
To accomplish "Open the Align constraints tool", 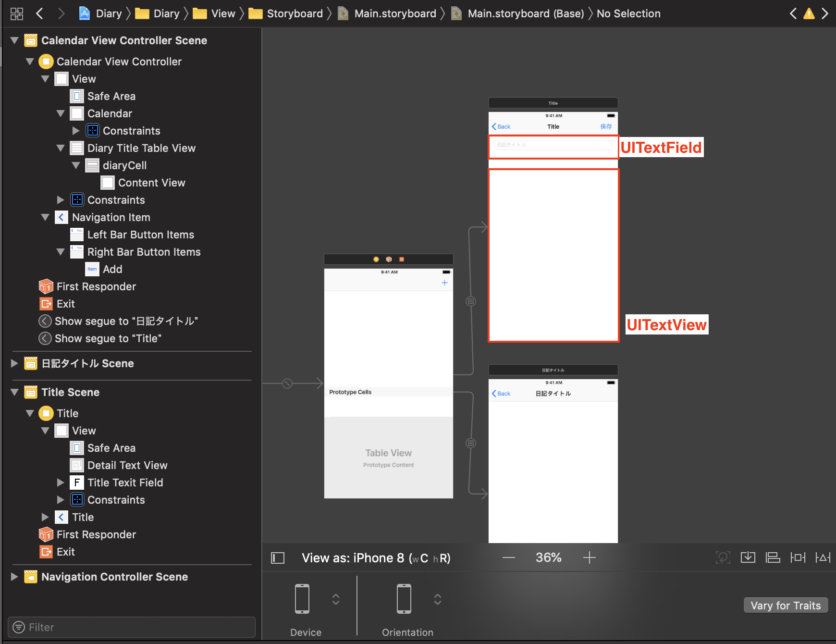I will [773, 557].
